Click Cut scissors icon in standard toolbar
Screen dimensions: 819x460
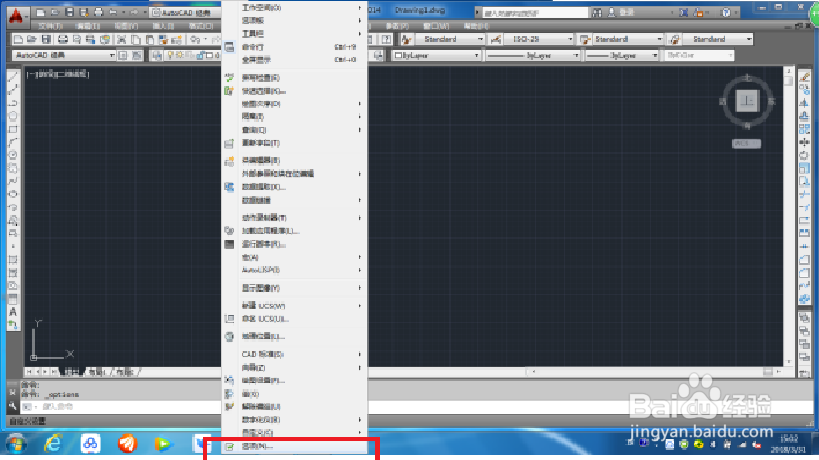pyautogui.click(x=122, y=40)
